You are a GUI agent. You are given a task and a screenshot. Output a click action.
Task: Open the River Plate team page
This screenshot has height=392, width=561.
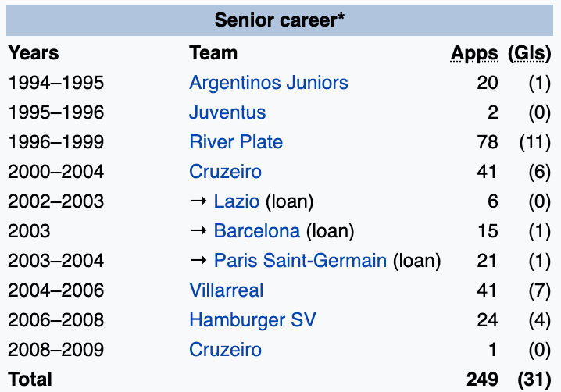(236, 142)
